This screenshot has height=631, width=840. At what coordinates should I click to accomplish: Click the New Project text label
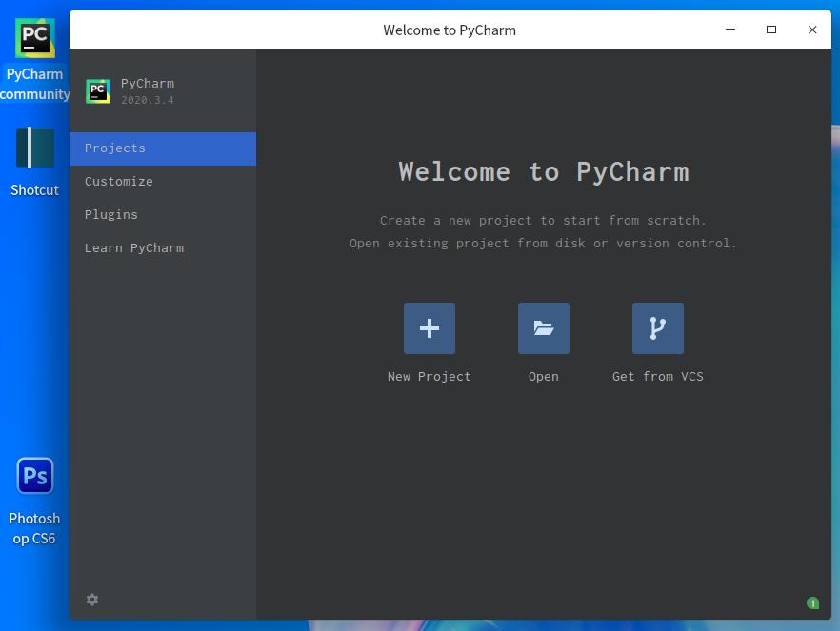[x=429, y=377]
